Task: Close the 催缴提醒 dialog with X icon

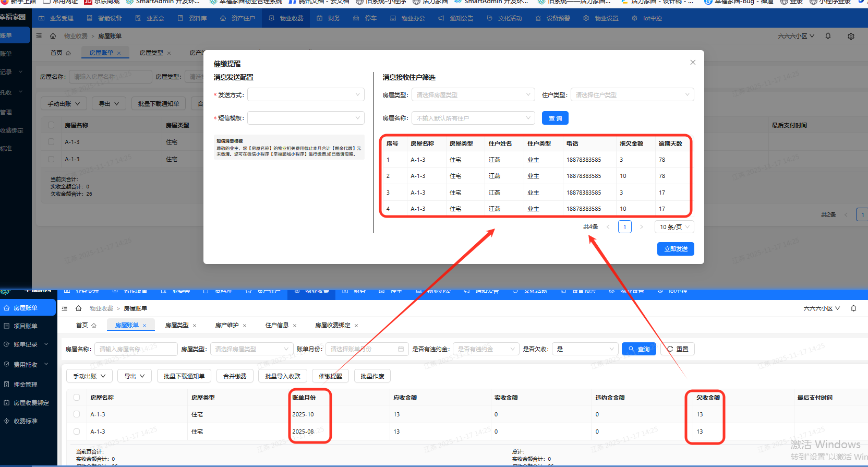Action: pos(693,63)
